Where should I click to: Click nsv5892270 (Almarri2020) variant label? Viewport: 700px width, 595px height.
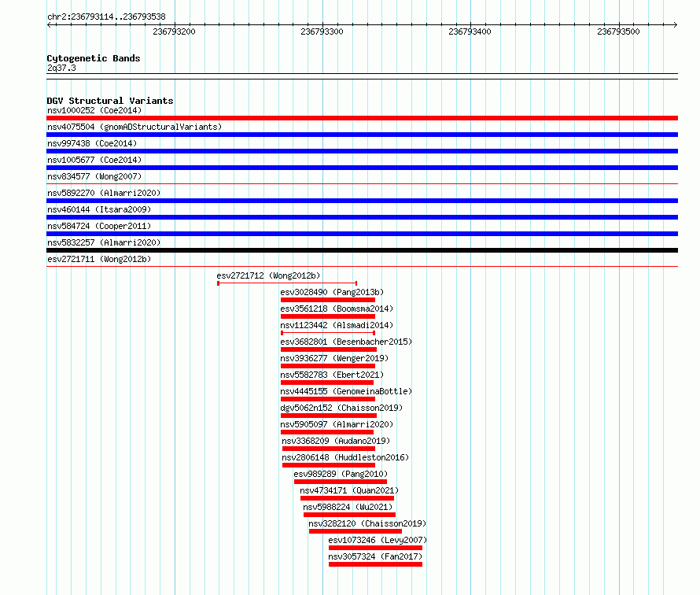(104, 193)
